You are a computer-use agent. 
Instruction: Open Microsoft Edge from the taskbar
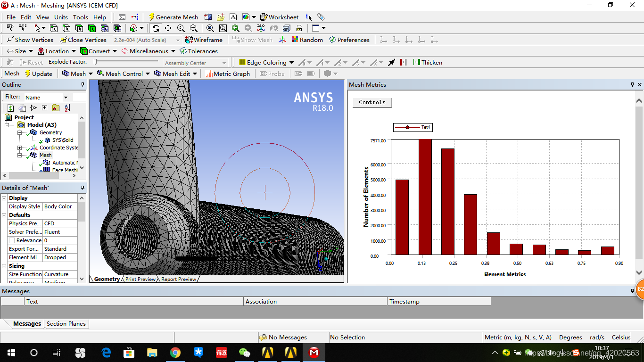pyautogui.click(x=106, y=353)
